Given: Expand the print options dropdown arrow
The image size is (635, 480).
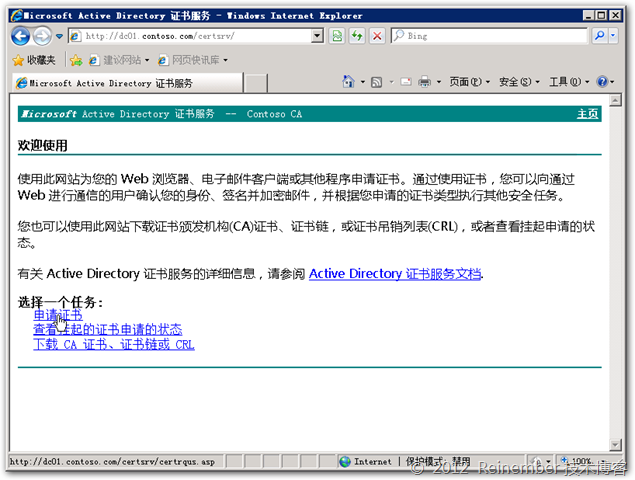Looking at the screenshot, I should [x=439, y=82].
